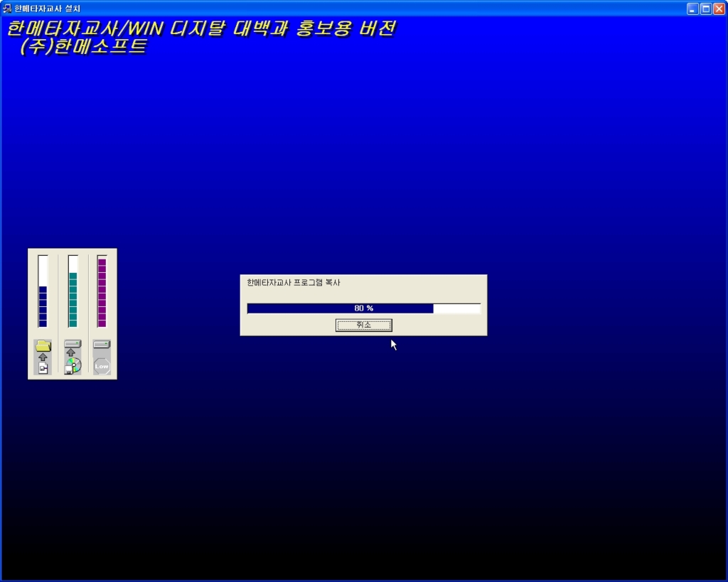Viewport: 728px width, 582px height.
Task: Click the yellow folder icon
Action: [x=43, y=346]
